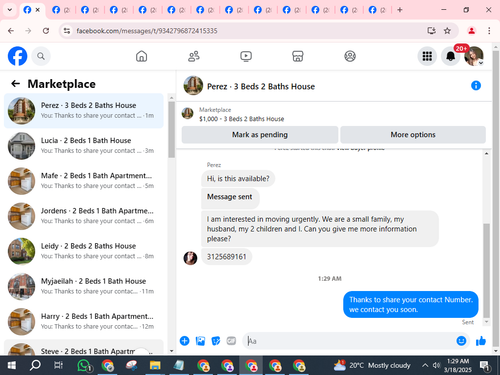Open tab search dropdown arrow
This screenshot has width=500, height=375.
click(x=10, y=10)
